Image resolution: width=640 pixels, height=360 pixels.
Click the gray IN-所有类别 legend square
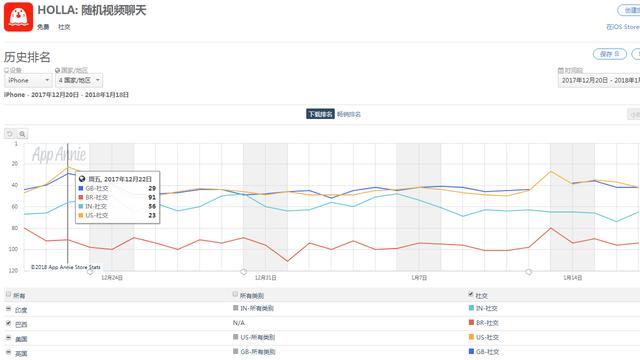click(236, 308)
